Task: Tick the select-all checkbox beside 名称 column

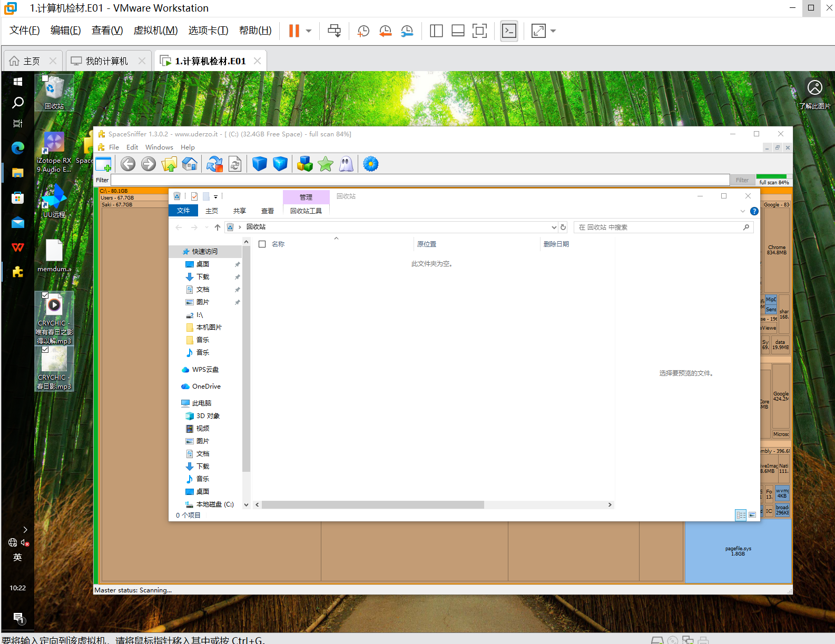Action: pos(262,244)
